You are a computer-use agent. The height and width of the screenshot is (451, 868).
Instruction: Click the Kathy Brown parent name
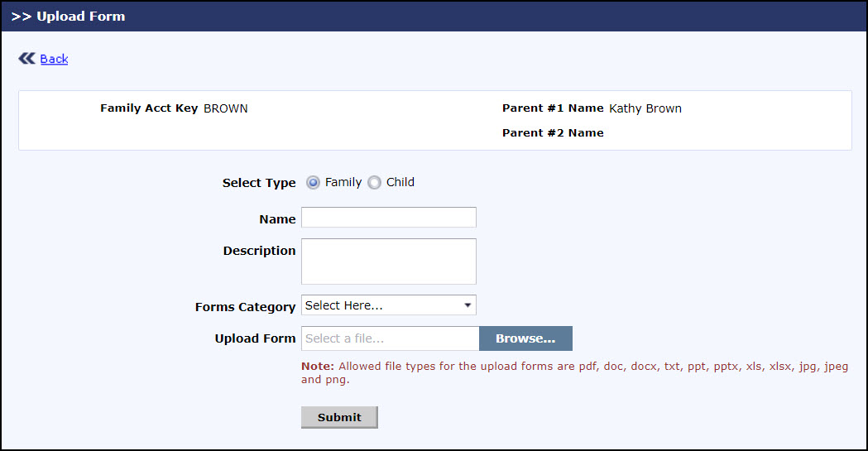[645, 108]
